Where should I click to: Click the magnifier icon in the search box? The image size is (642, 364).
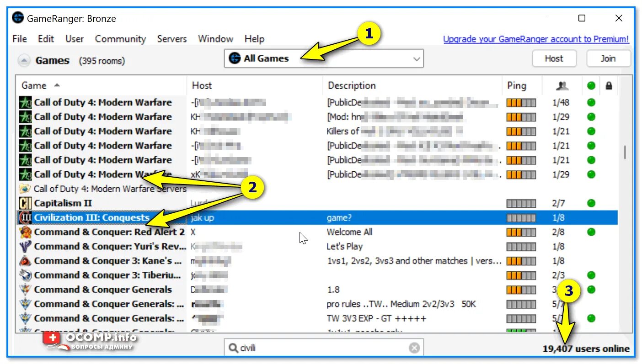pos(233,348)
